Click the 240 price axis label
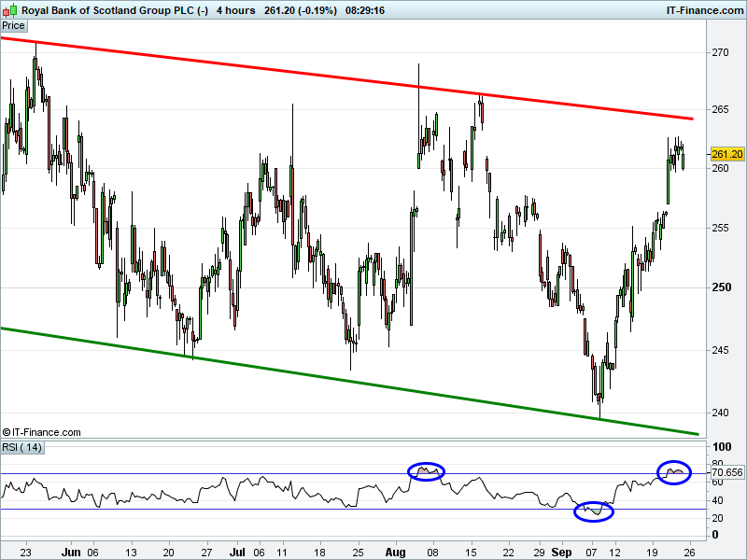Viewport: 747px width, 560px height. (720, 413)
